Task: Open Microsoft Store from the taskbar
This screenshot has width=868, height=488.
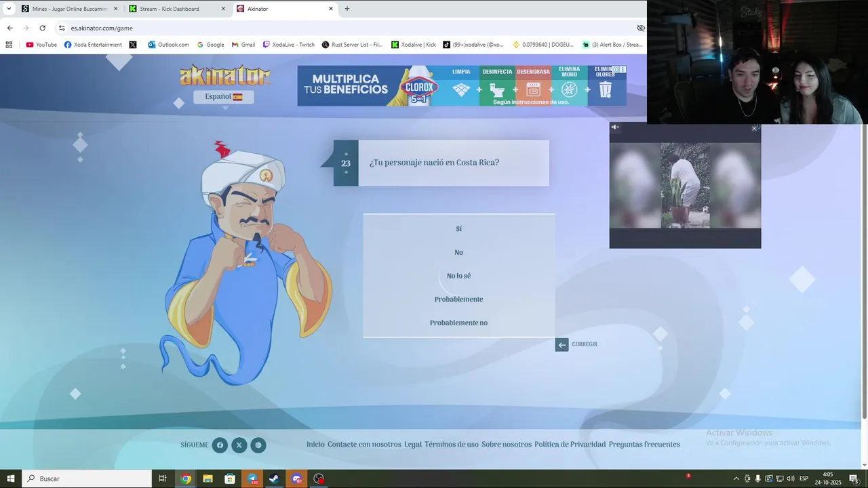Action: click(x=230, y=479)
